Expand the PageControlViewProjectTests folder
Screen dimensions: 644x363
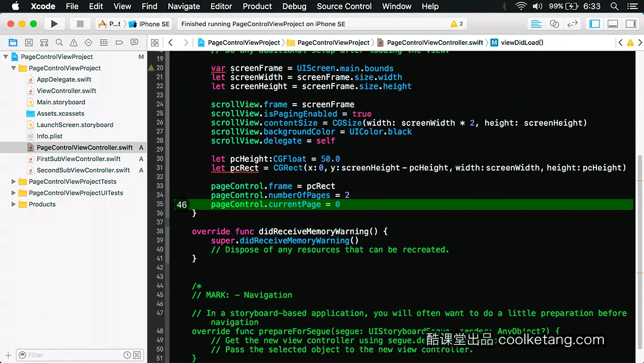(x=14, y=181)
